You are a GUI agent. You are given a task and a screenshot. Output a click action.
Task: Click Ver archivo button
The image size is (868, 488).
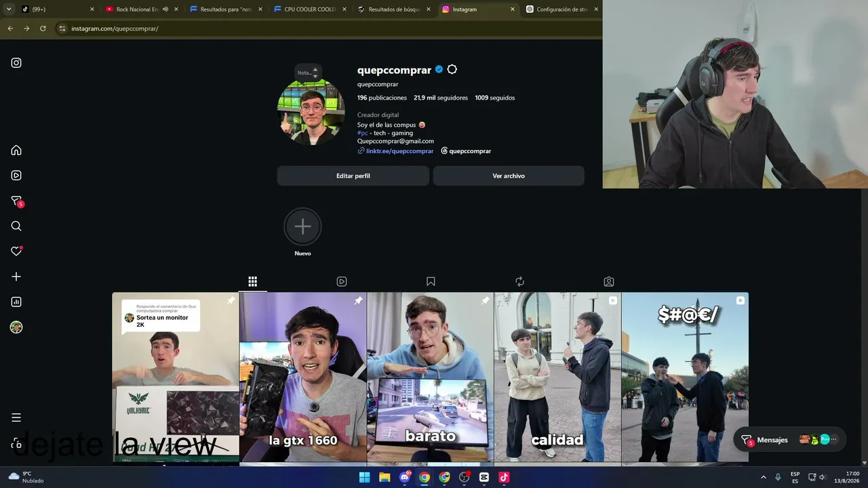[x=509, y=176]
